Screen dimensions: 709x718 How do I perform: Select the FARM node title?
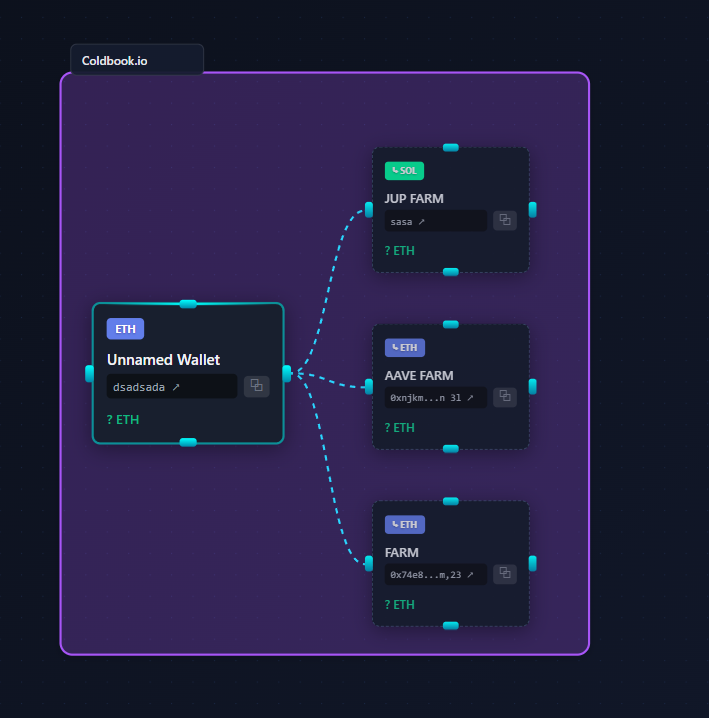pyautogui.click(x=402, y=553)
